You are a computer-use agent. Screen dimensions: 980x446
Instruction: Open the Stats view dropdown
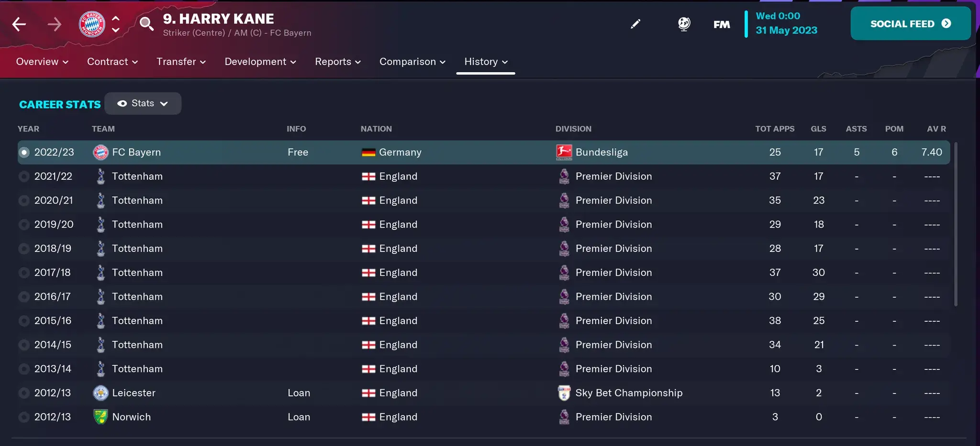point(143,103)
